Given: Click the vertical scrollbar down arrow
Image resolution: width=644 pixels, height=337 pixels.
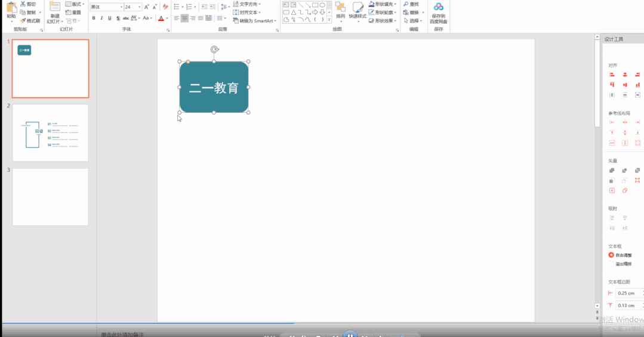Looking at the screenshot, I should [597, 306].
